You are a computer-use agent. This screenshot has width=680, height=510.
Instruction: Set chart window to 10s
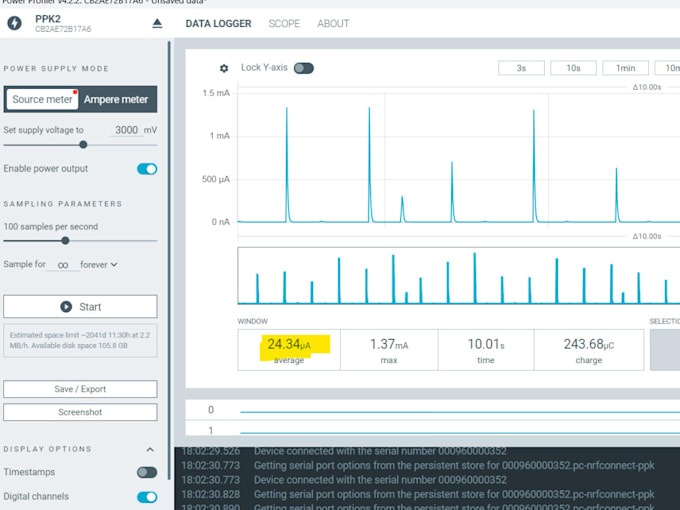pos(573,68)
